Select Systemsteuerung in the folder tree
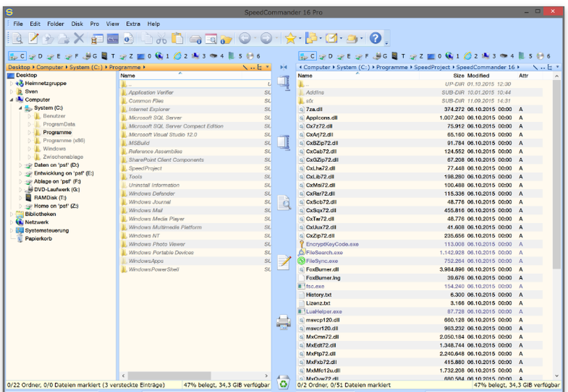The height and width of the screenshot is (392, 568). (x=47, y=230)
